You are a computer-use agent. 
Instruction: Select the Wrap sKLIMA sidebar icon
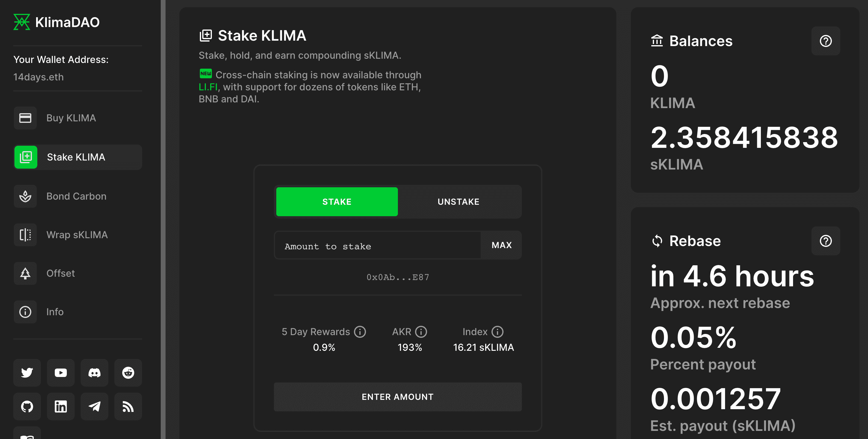click(26, 235)
